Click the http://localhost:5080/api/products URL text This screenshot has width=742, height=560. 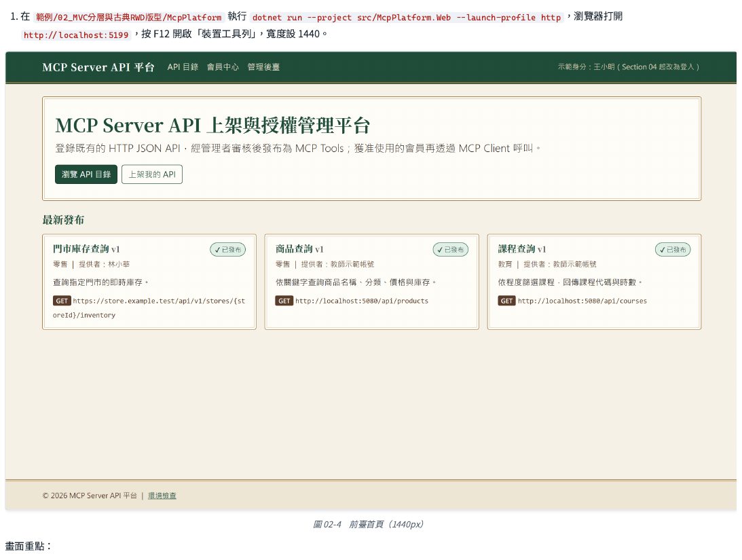click(362, 301)
